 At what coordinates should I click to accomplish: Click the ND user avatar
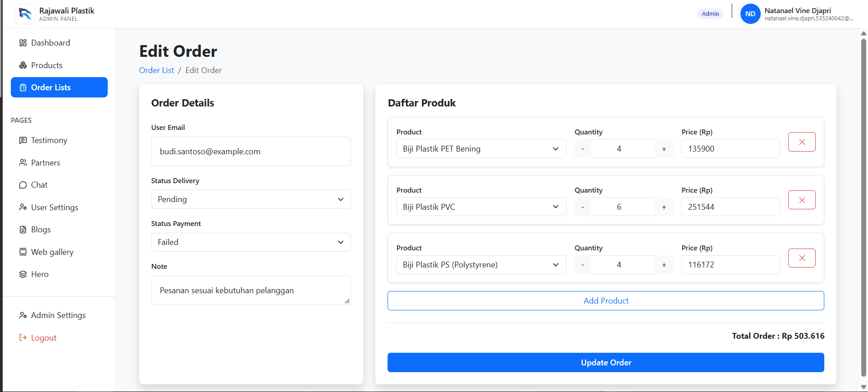(750, 14)
